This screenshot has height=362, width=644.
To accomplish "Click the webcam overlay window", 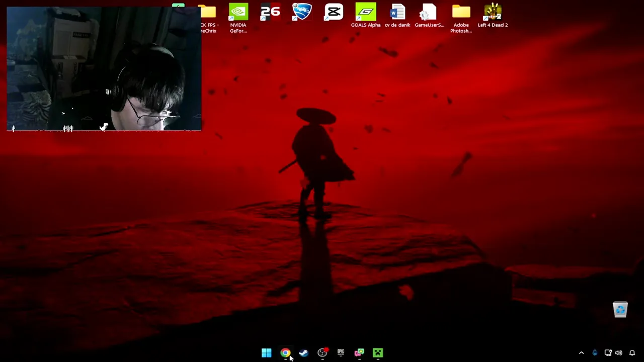I will click(x=104, y=68).
